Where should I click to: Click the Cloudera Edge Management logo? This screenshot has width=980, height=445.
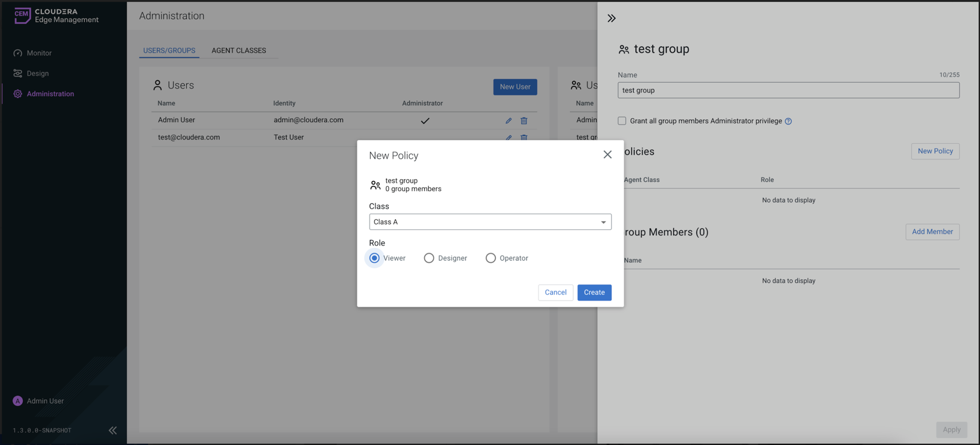coord(56,16)
